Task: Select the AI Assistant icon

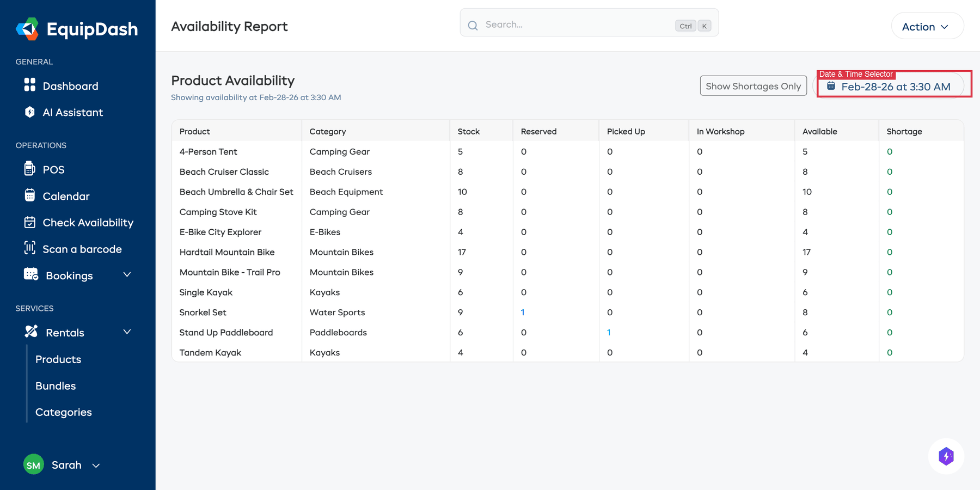Action: [x=30, y=112]
